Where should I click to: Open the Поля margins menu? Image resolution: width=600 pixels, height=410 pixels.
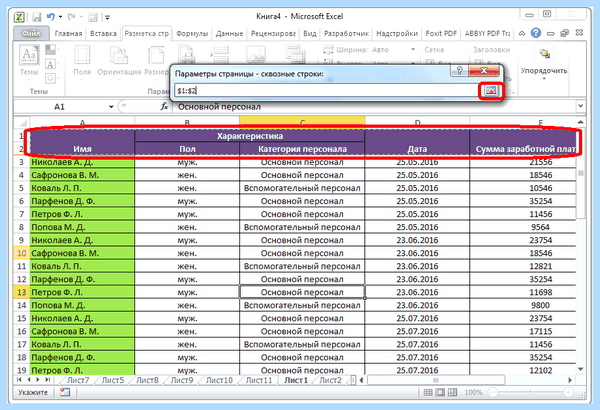[x=82, y=60]
